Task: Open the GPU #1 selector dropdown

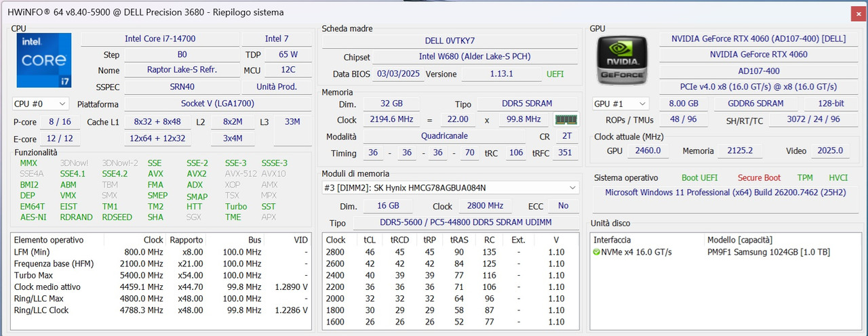Action: [620, 104]
